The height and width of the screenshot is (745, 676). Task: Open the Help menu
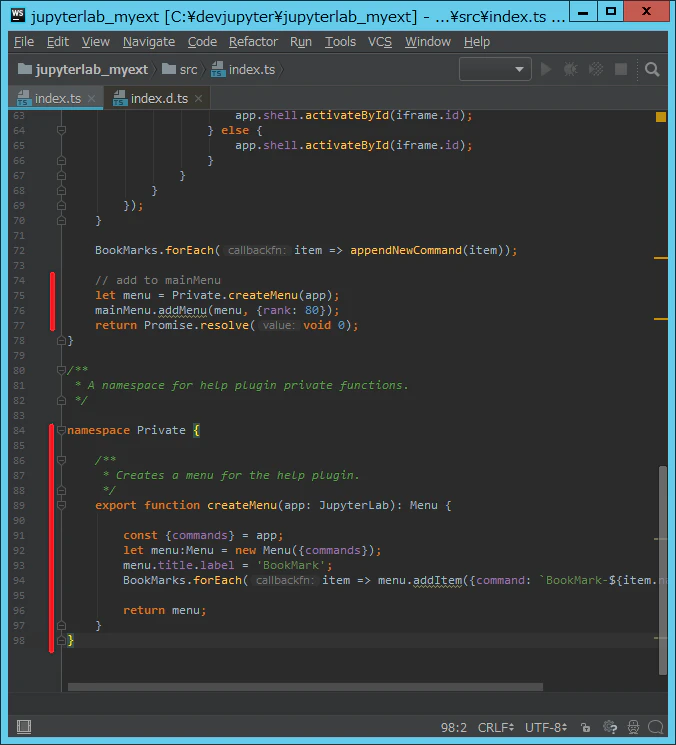tap(476, 42)
